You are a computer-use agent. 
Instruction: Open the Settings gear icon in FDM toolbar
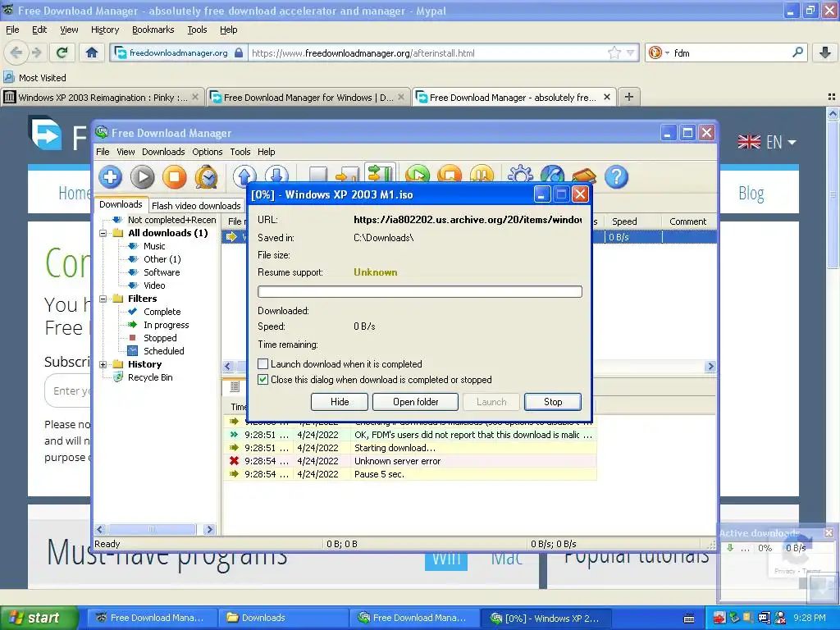[520, 175]
